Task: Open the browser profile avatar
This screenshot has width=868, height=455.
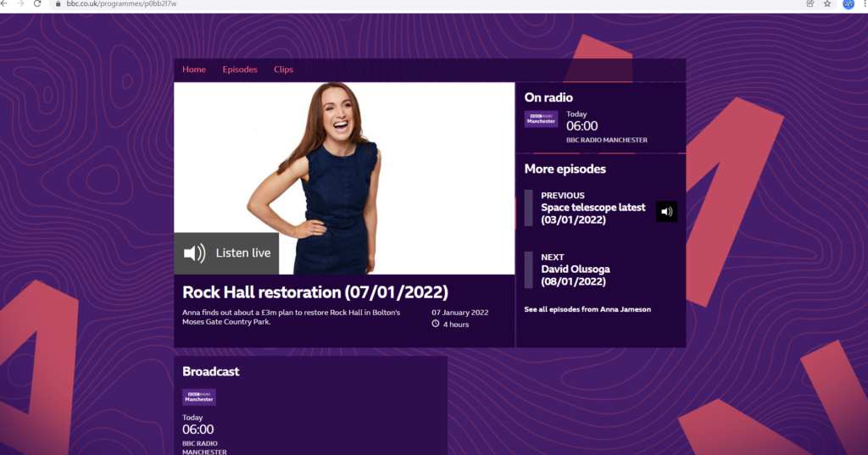Action: (x=848, y=3)
